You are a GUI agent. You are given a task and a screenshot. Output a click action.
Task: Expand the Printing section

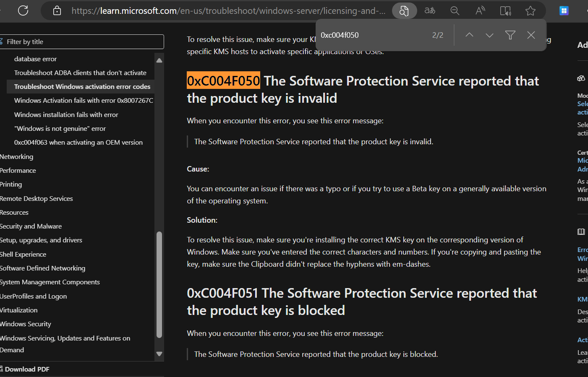[11, 184]
